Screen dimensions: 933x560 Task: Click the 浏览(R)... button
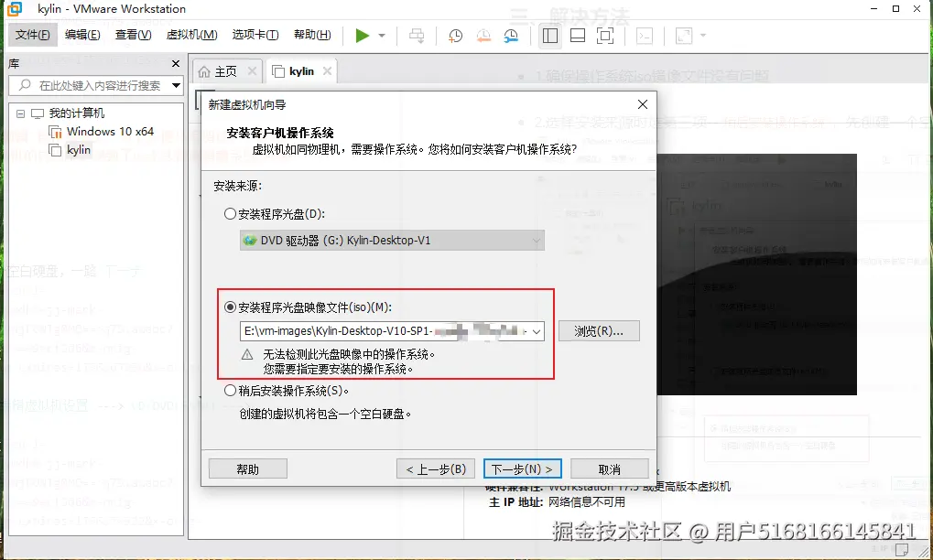pyautogui.click(x=599, y=331)
